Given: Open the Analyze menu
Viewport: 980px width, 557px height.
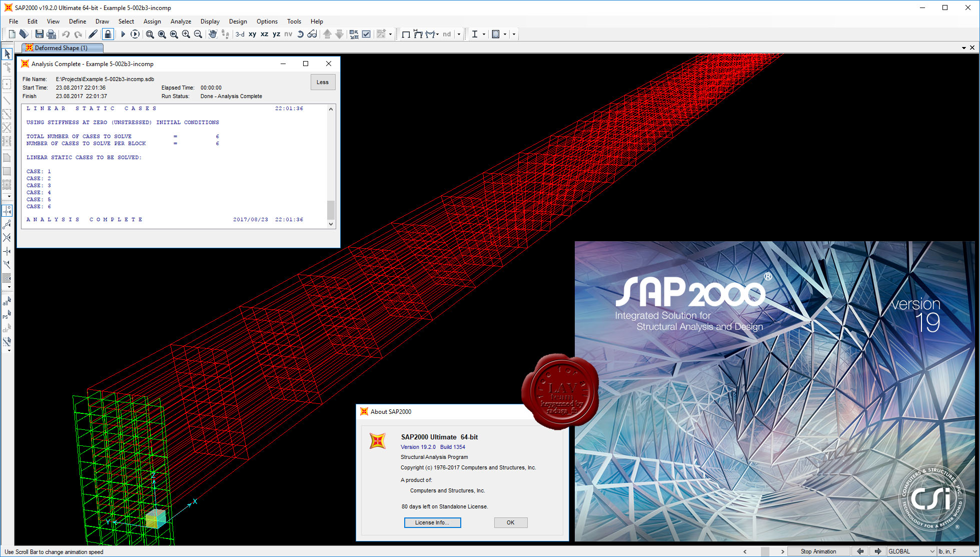Looking at the screenshot, I should click(x=181, y=21).
